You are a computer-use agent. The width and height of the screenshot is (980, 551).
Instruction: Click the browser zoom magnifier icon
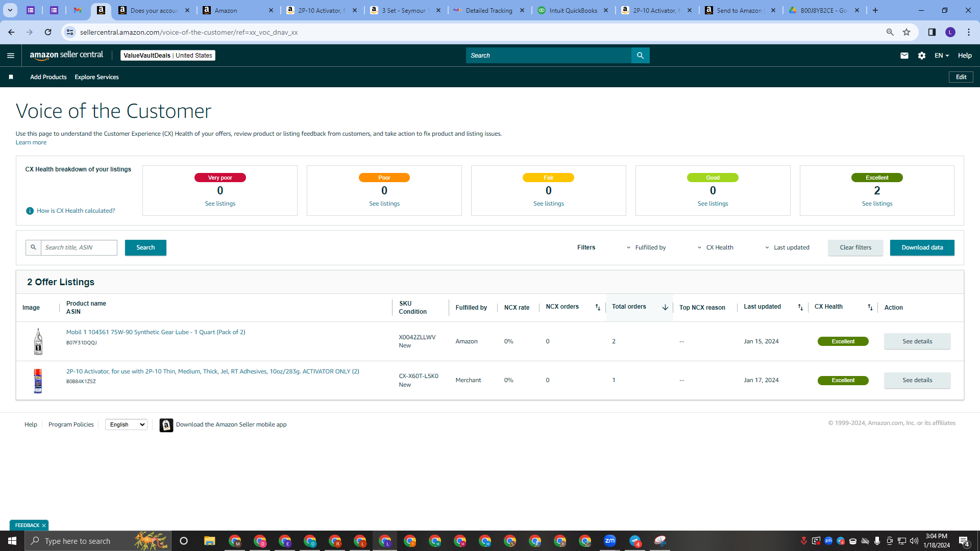[x=890, y=32]
